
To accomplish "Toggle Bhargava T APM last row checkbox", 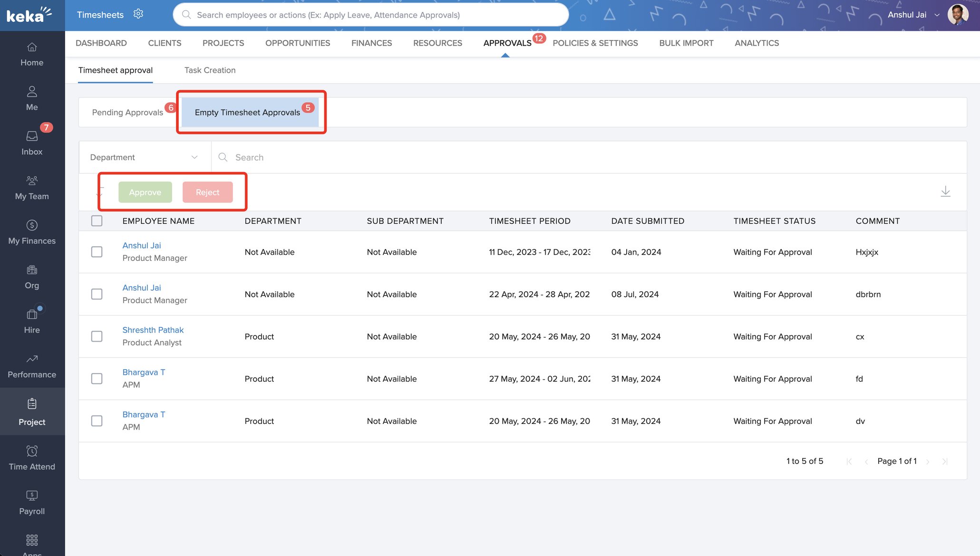I will pyautogui.click(x=96, y=420).
